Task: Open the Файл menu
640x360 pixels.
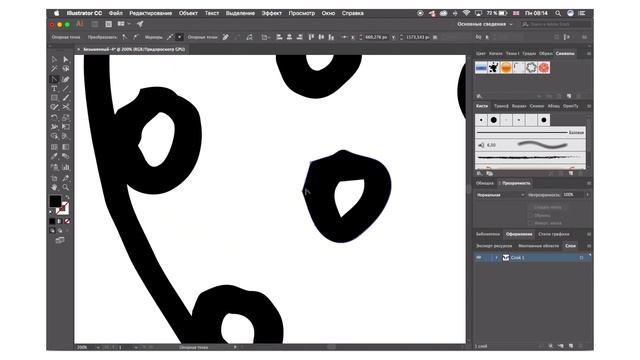Action: pos(116,13)
